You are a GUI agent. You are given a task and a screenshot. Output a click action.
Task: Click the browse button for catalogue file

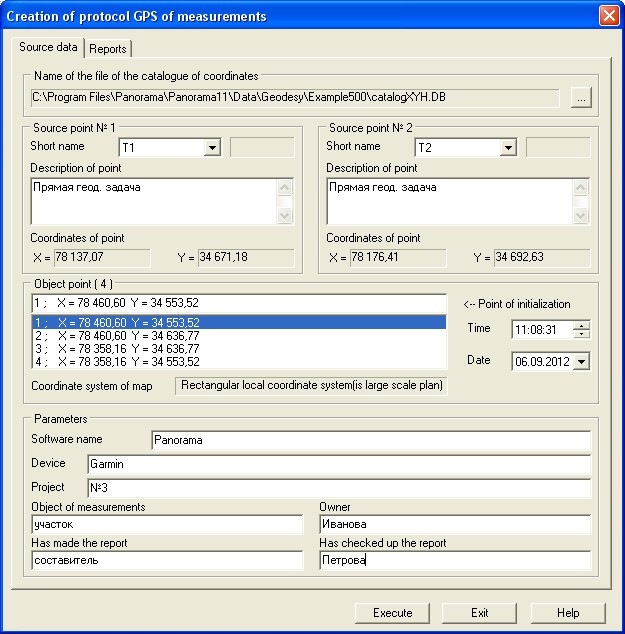tap(582, 97)
